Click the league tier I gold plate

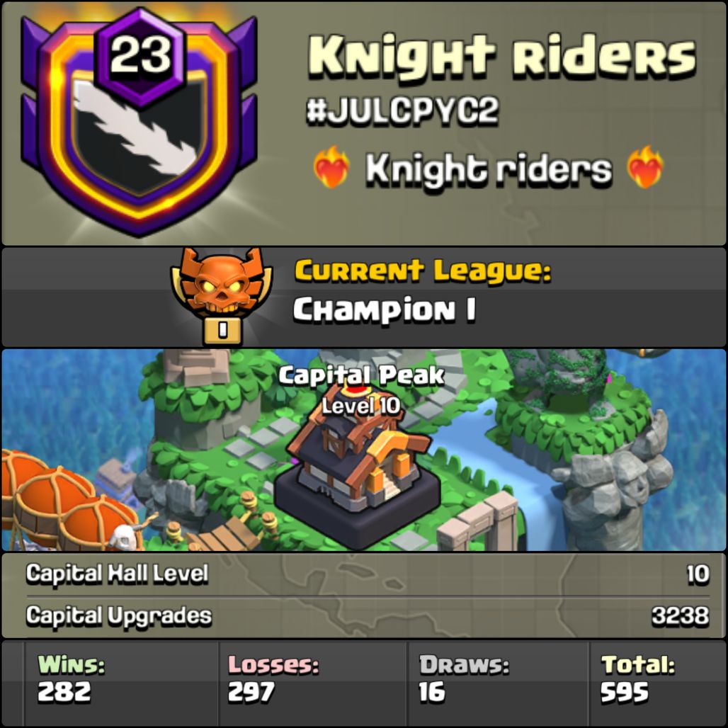[222, 331]
